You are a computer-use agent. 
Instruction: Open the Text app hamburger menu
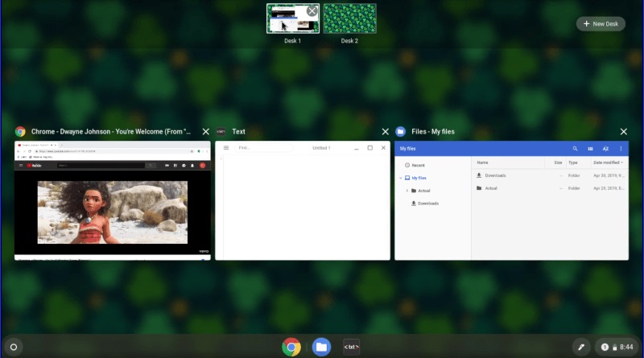[226, 148]
